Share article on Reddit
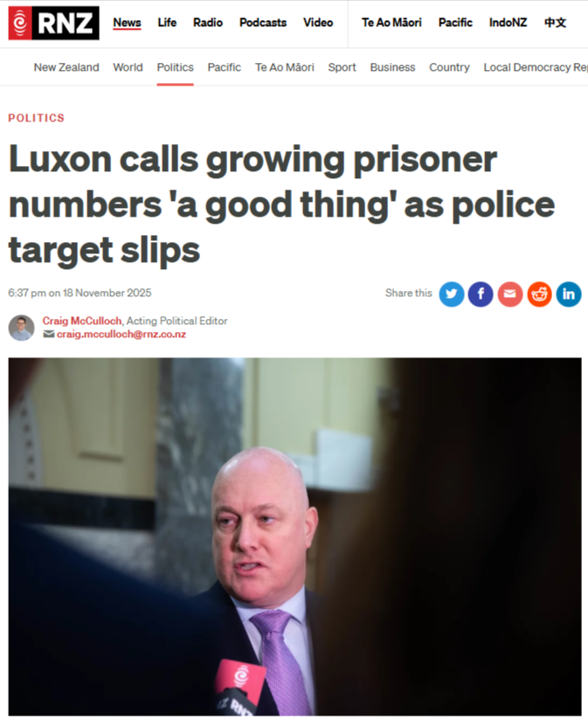 point(539,294)
